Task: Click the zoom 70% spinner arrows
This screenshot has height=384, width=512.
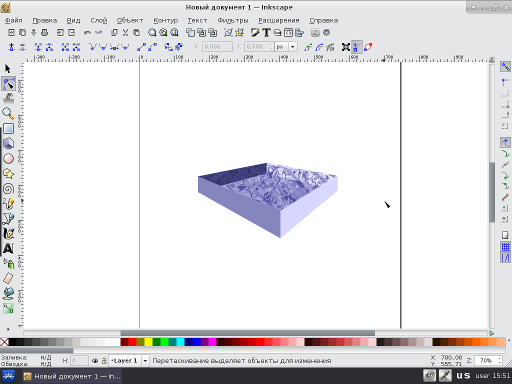Action: [500, 360]
